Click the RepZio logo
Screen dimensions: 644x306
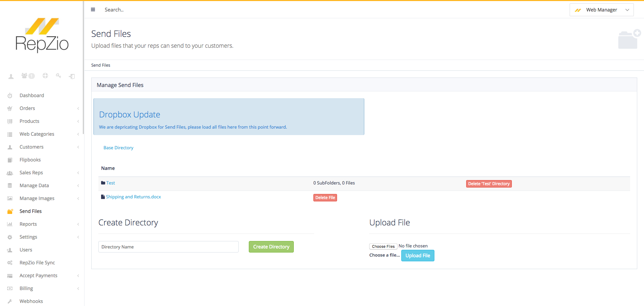(x=42, y=35)
